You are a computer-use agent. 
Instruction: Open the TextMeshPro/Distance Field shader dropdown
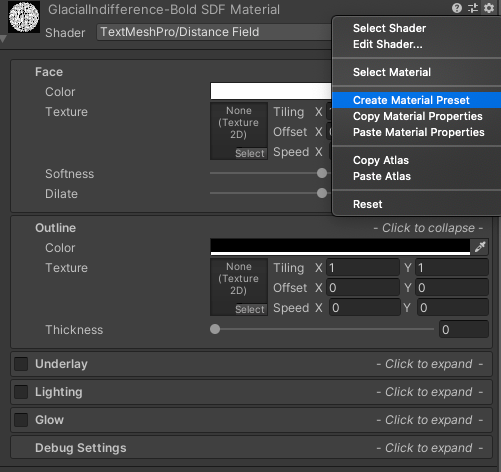coord(214,32)
